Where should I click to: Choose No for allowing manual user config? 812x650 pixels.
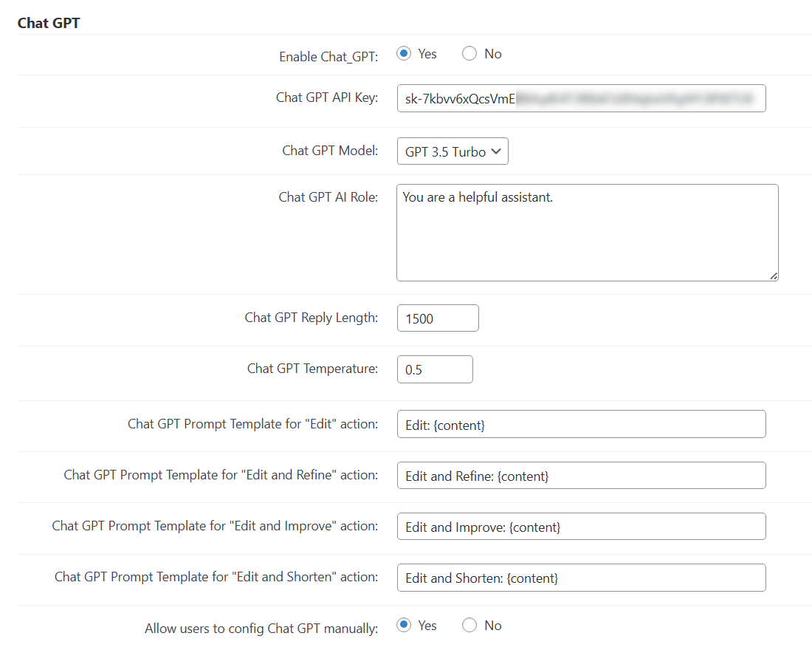point(469,626)
